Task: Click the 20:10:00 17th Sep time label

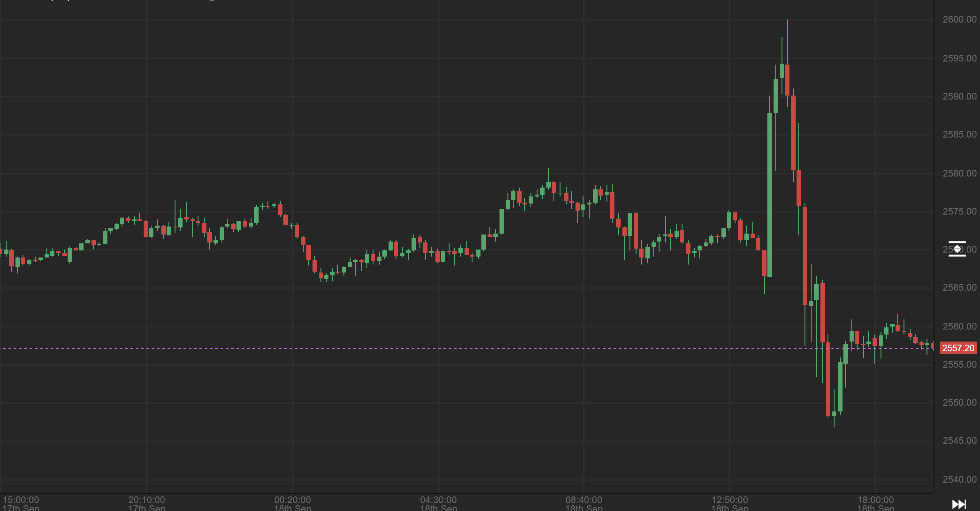Action: (x=147, y=503)
